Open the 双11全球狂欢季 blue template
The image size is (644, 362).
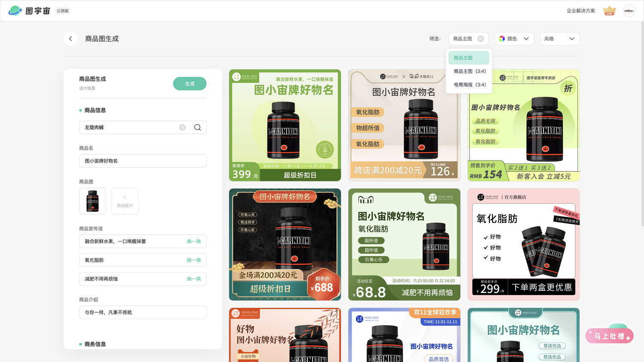pyautogui.click(x=404, y=335)
